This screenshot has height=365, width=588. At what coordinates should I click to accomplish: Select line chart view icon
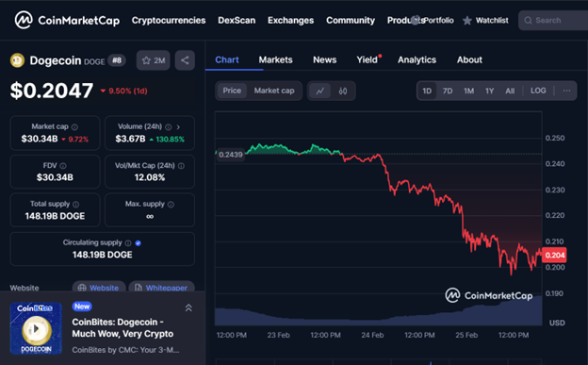point(319,91)
